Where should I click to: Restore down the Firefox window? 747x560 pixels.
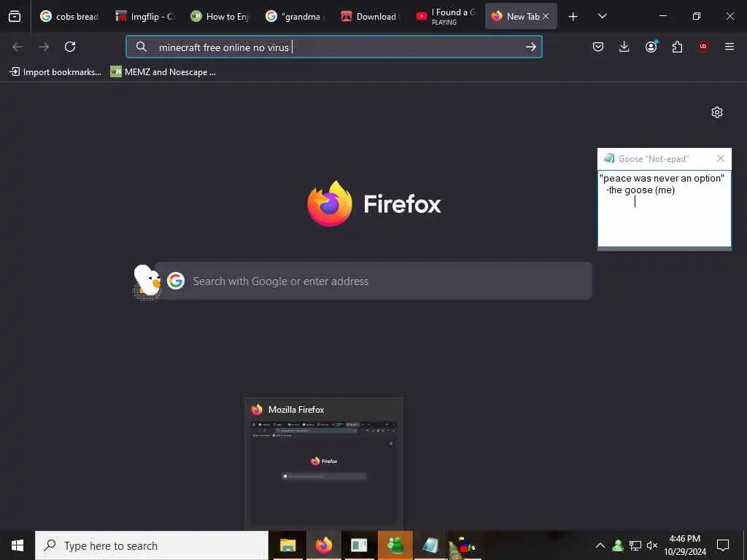point(697,16)
